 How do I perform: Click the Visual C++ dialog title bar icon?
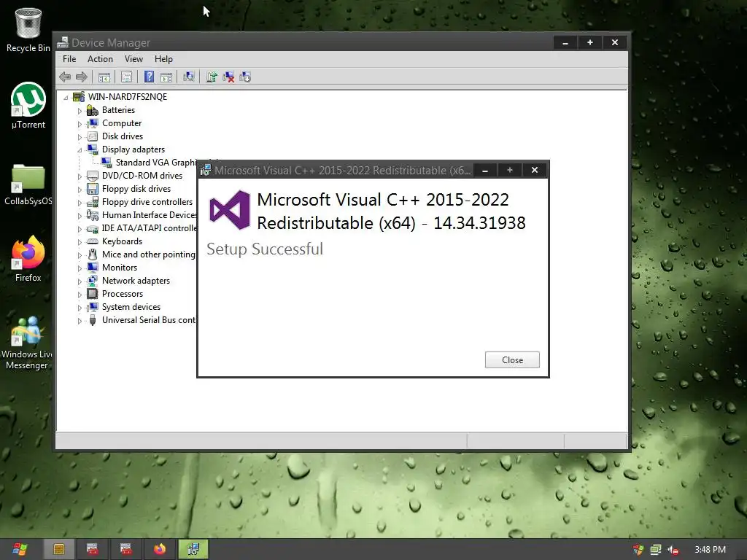(x=205, y=170)
